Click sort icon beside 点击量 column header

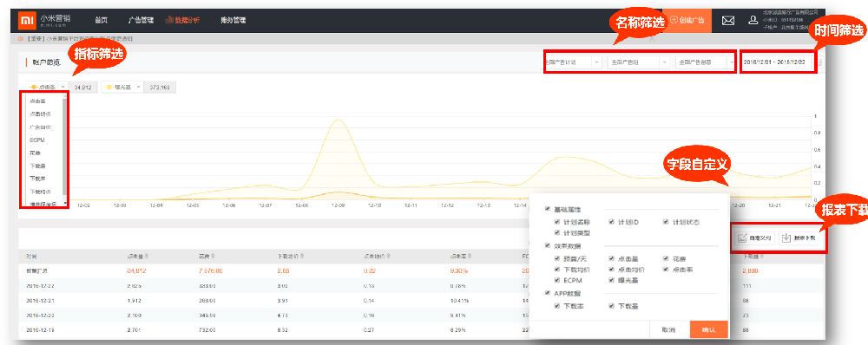pos(147,257)
